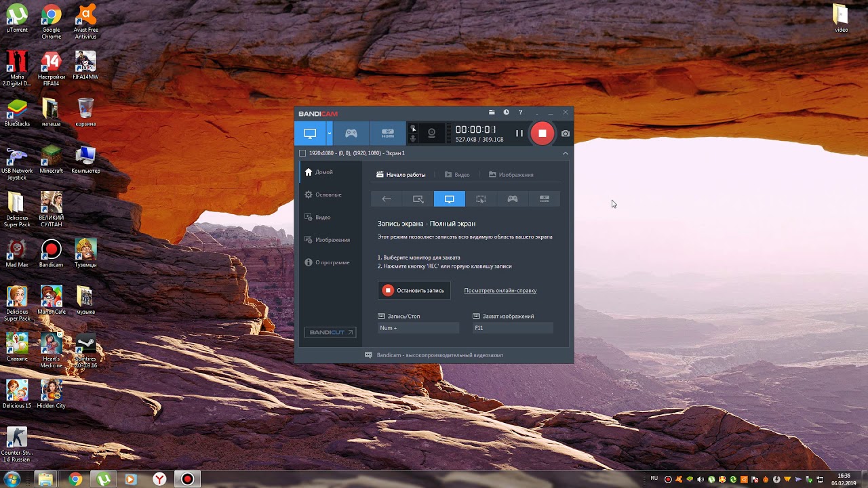Select the Minecraft desktop icon
868x488 pixels.
(52, 159)
